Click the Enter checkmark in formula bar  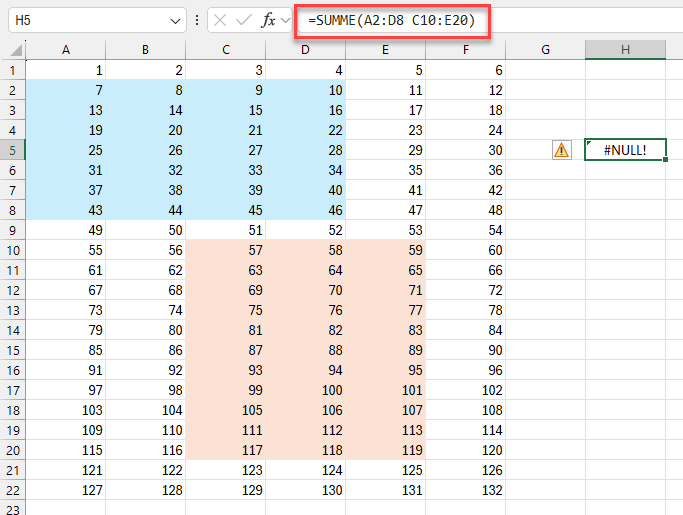click(244, 20)
